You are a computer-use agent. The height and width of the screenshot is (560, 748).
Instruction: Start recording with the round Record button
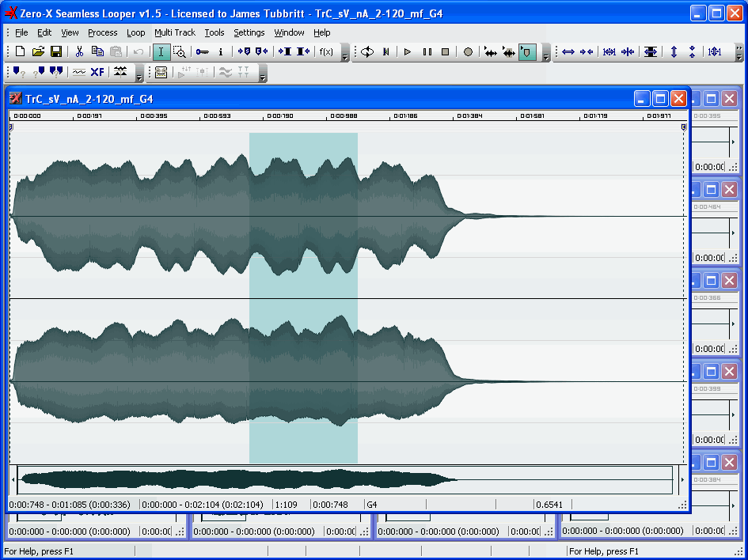468,51
